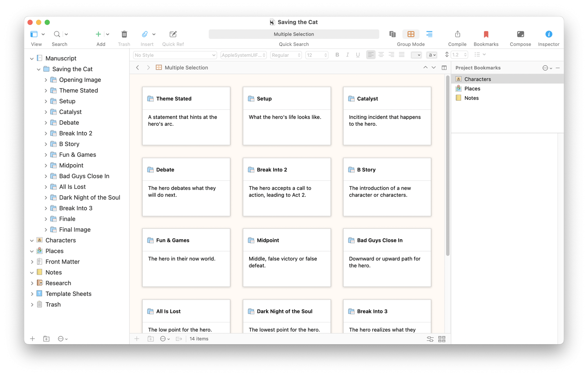Enter Compose full-screen mode
The width and height of the screenshot is (588, 376).
(x=520, y=34)
